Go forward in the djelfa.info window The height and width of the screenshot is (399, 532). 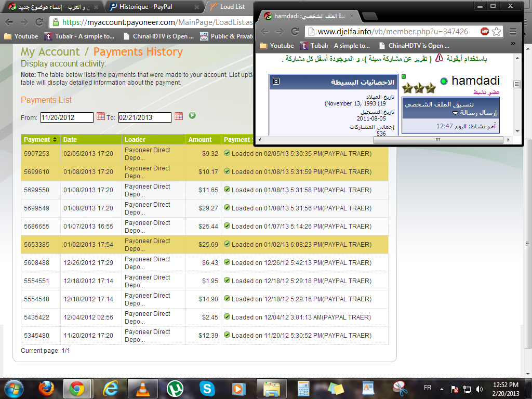point(280,32)
